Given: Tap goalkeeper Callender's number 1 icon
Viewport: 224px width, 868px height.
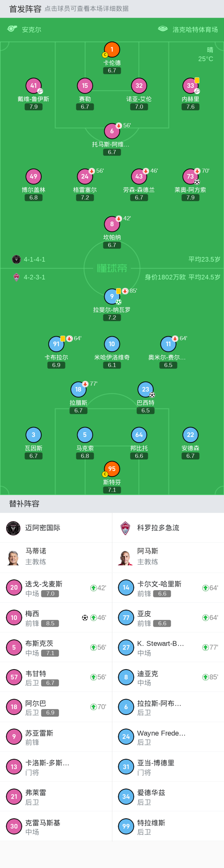Looking at the screenshot, I should [x=112, y=50].
